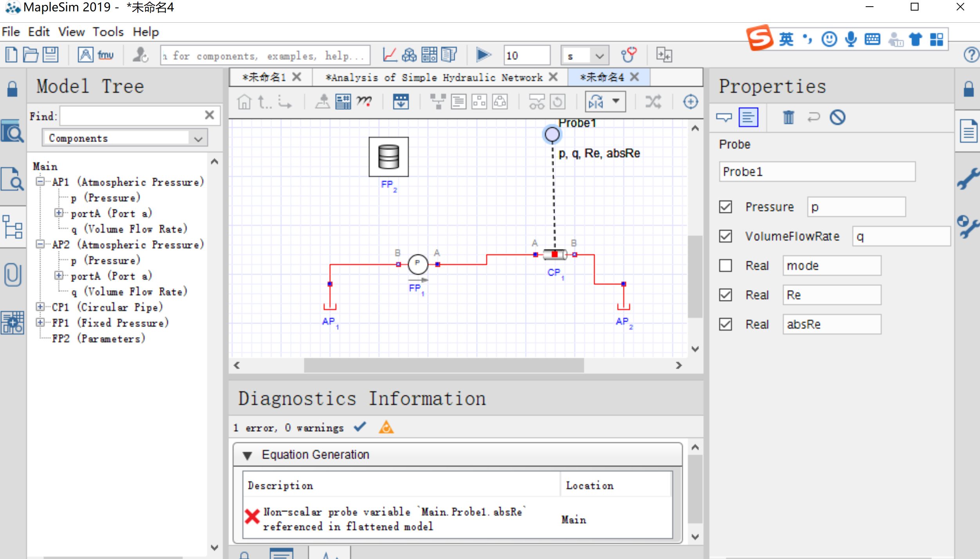Collapse the AP2 Atmospheric Pressure node
The width and height of the screenshot is (980, 559).
[x=40, y=244]
